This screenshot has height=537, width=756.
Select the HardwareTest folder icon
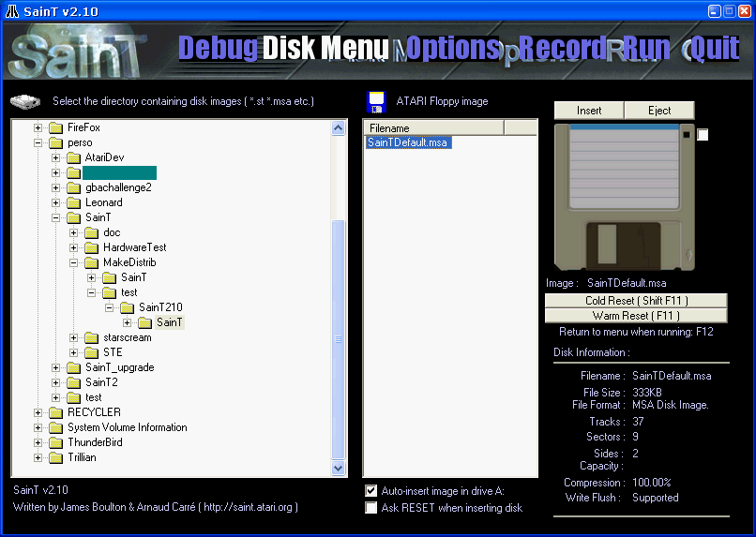[x=91, y=247]
